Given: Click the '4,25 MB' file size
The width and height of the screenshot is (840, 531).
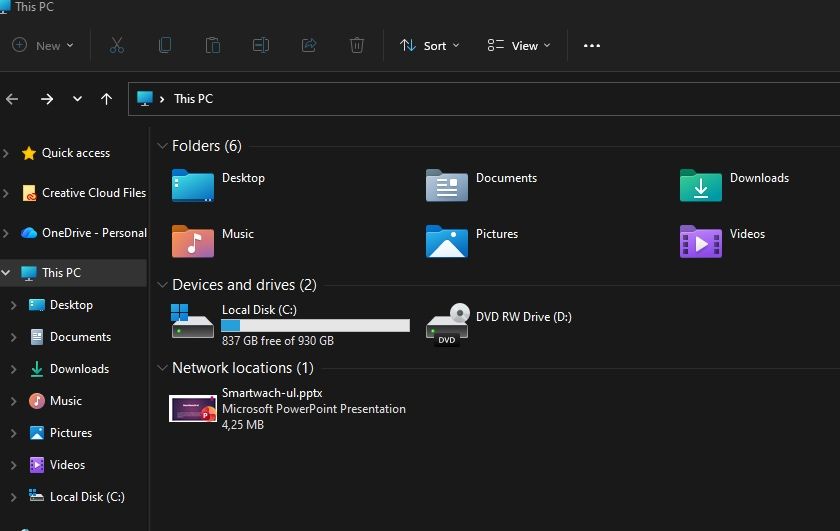Looking at the screenshot, I should 243,425.
